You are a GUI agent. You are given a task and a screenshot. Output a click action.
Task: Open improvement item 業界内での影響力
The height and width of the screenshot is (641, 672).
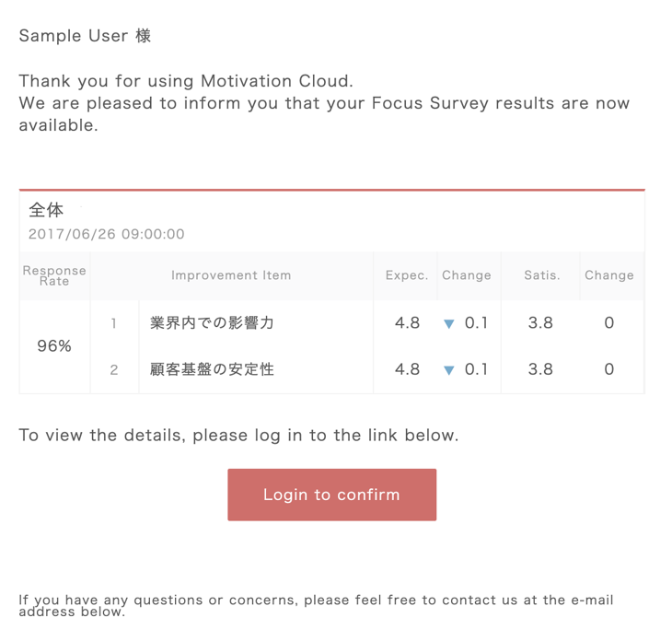pos(212,323)
